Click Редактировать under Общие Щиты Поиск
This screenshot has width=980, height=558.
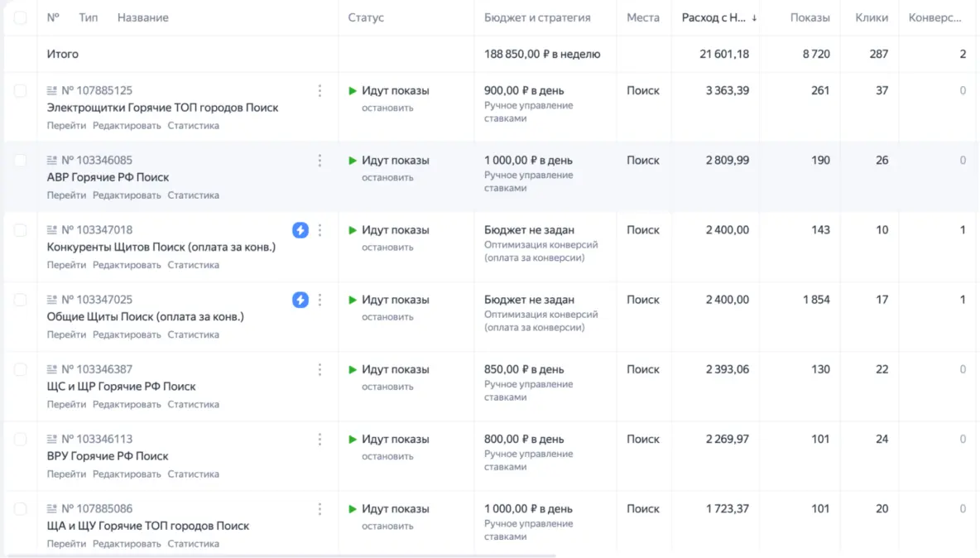(127, 334)
